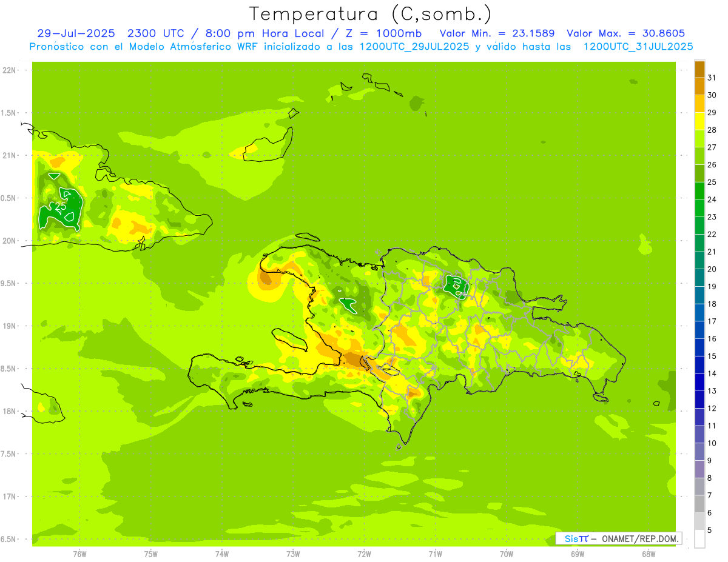Image resolution: width=728 pixels, height=562 pixels.
Task: Click the '72W' longitude axis label
Action: (364, 554)
